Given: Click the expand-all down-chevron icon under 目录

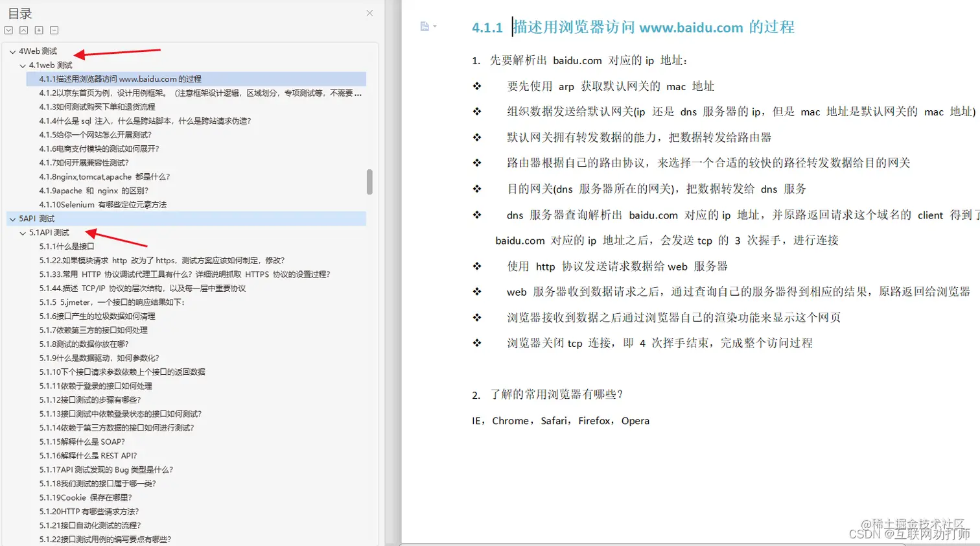Looking at the screenshot, I should [8, 30].
